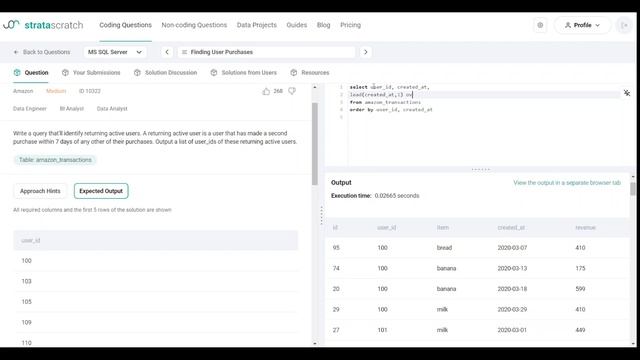The width and height of the screenshot is (640, 360).
Task: Click the id column header in output
Action: pyautogui.click(x=335, y=227)
